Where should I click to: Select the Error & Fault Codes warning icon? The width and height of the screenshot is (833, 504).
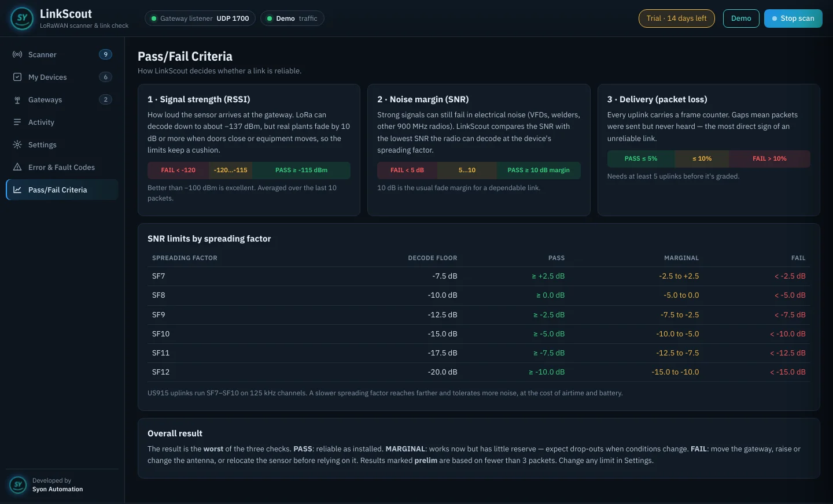coord(17,167)
